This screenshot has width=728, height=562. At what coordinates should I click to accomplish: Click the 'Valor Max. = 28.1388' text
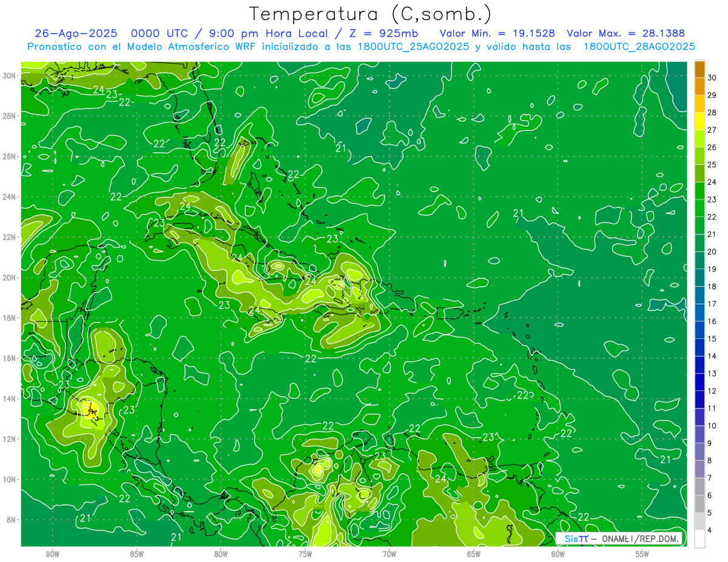[x=625, y=33]
